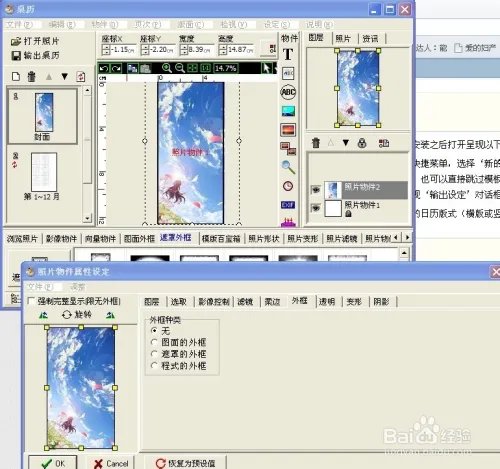Screen dimensions: 500x469
Task: Click page list scrollbar down arrow
Action: pyautogui.click(x=87, y=218)
